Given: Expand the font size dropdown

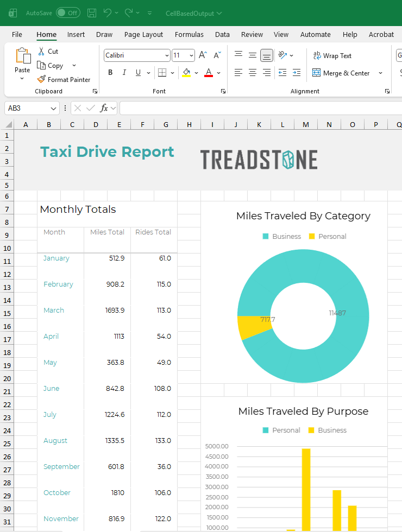Looking at the screenshot, I should pyautogui.click(x=191, y=55).
